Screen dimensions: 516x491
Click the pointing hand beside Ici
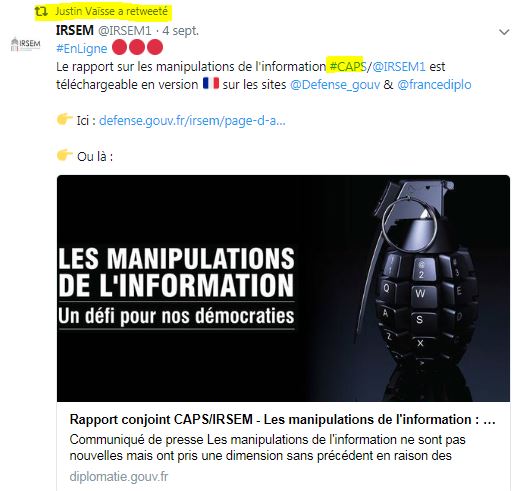pyautogui.click(x=65, y=119)
